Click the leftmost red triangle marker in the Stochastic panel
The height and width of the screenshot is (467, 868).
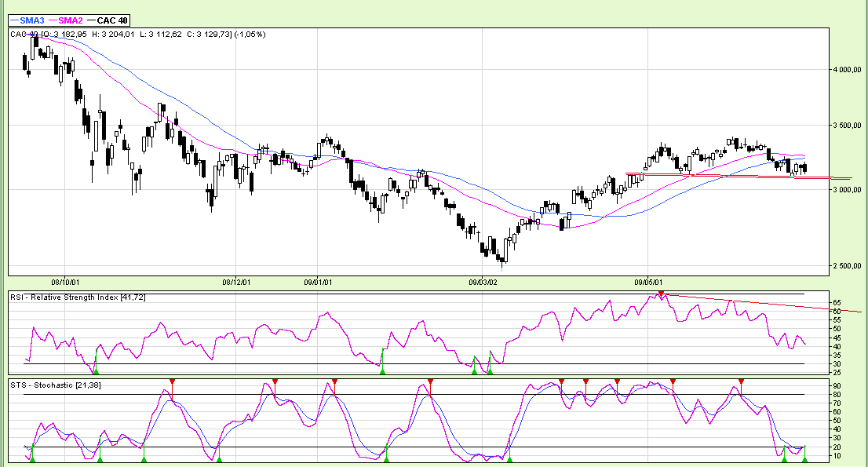coord(172,381)
